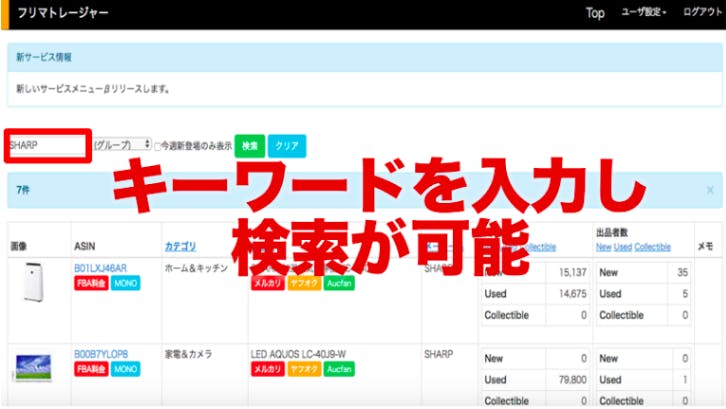
Task: Sort by the カテゴリ column header
Action: [x=180, y=246]
